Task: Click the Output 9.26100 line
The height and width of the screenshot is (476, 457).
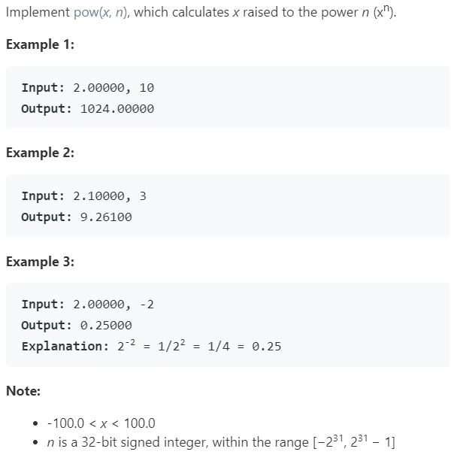Action: click(x=77, y=217)
